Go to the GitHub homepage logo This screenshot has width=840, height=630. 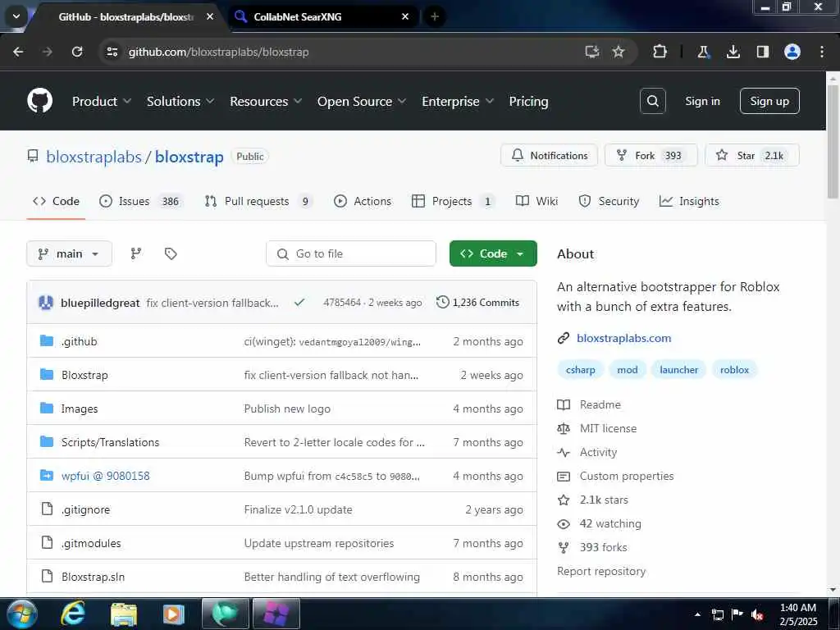(39, 101)
